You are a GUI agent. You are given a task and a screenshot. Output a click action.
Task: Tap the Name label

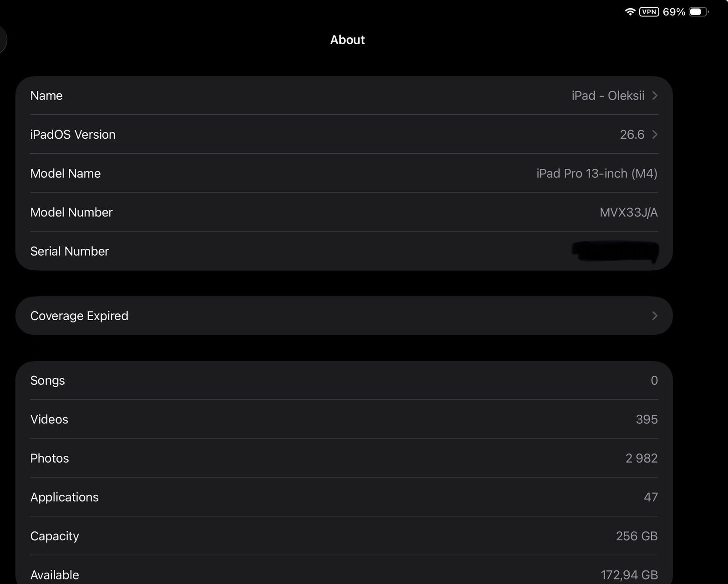pos(46,96)
